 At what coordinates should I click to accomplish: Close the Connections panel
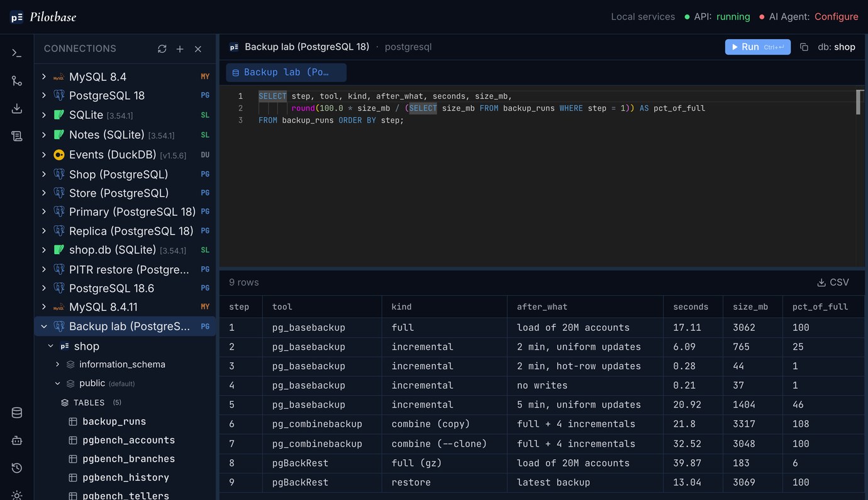[198, 48]
